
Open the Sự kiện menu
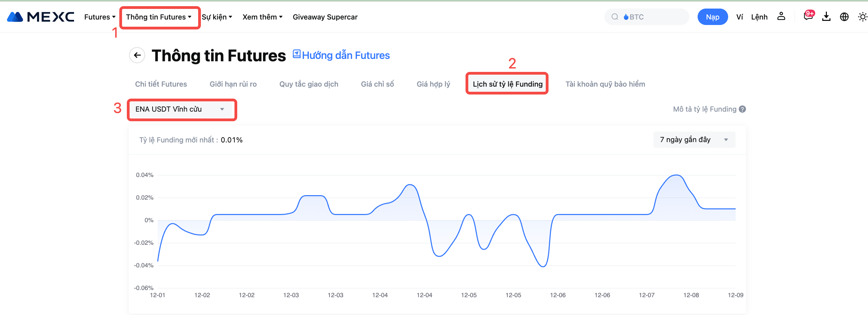pos(217,17)
